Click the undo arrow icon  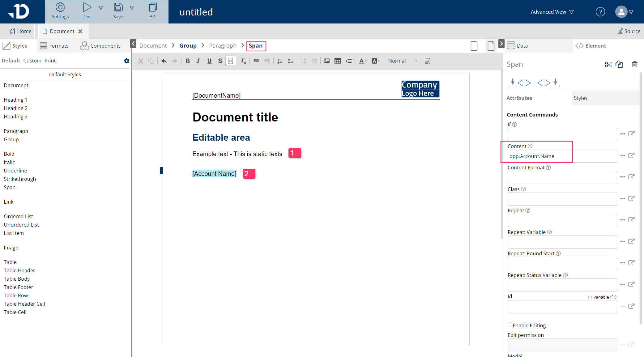[164, 61]
